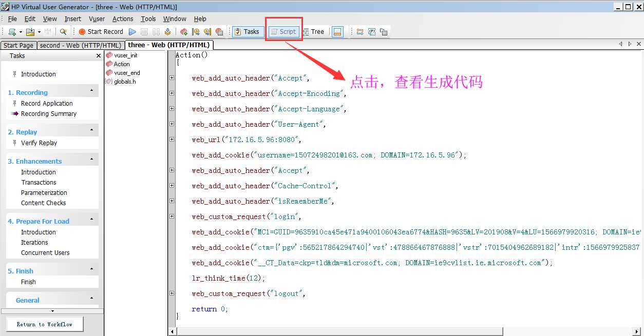Collapse the 4. Prepare For Load section
This screenshot has height=336, width=644.
[91, 220]
